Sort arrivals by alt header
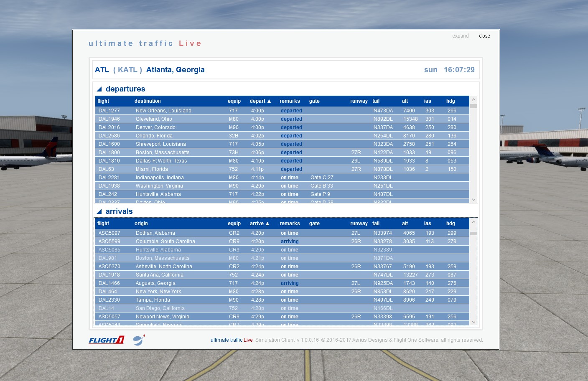This screenshot has height=381, width=588. pos(405,224)
